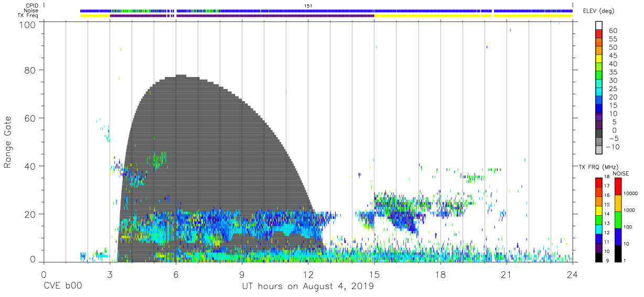Click the 'CVE b00' radar beam label
This screenshot has height=297, width=644.
(x=62, y=287)
